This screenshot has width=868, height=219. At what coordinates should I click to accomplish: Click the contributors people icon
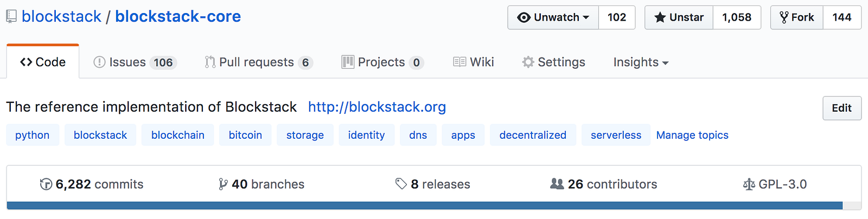pyautogui.click(x=557, y=184)
